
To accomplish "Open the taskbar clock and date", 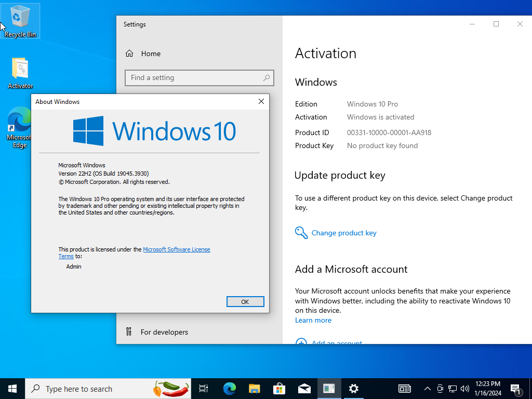I will tap(488, 389).
